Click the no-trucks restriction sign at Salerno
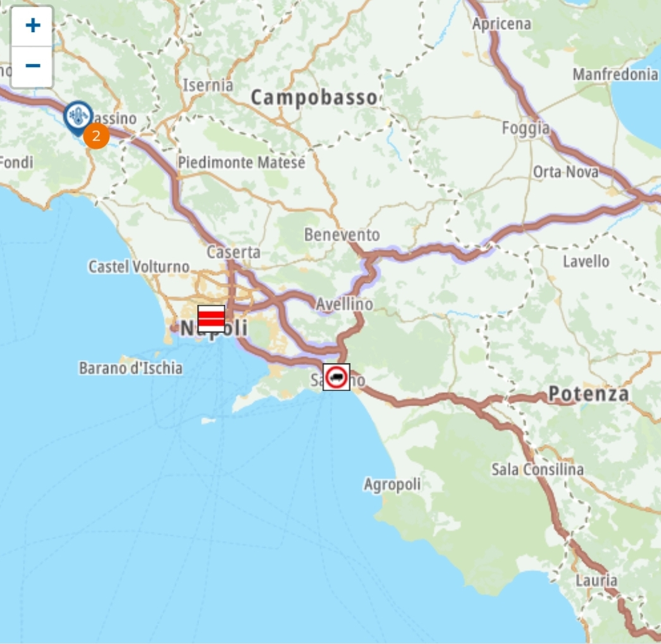The height and width of the screenshot is (644, 661). 337,377
